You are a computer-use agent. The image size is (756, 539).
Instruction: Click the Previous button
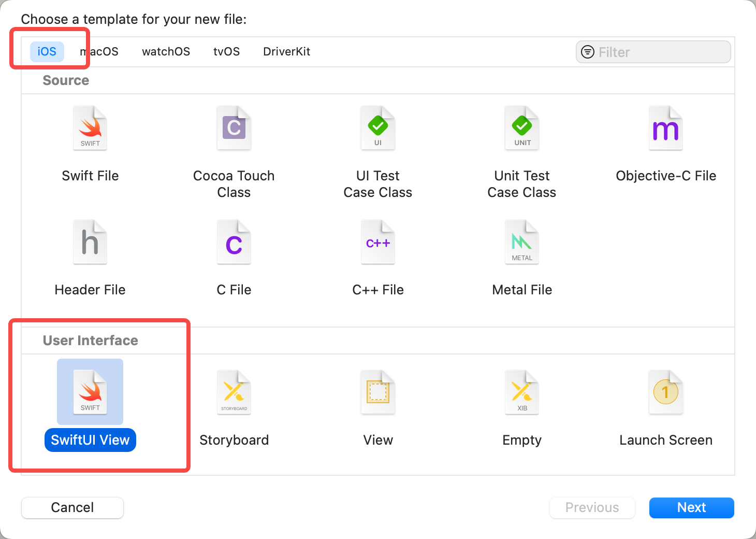click(x=592, y=507)
